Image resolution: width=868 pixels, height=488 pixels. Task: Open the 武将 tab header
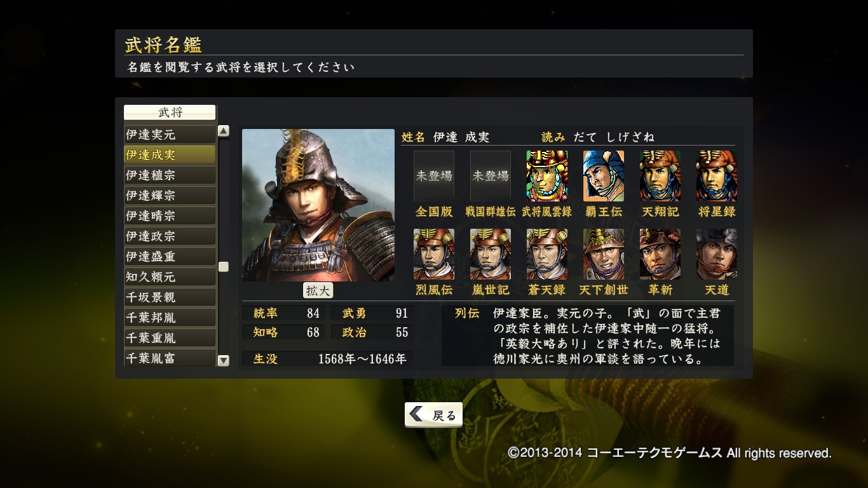(170, 113)
